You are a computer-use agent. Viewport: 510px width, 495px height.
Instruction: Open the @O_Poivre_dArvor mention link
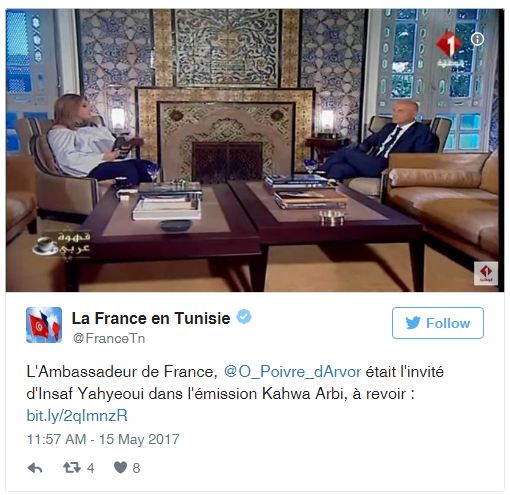292,372
